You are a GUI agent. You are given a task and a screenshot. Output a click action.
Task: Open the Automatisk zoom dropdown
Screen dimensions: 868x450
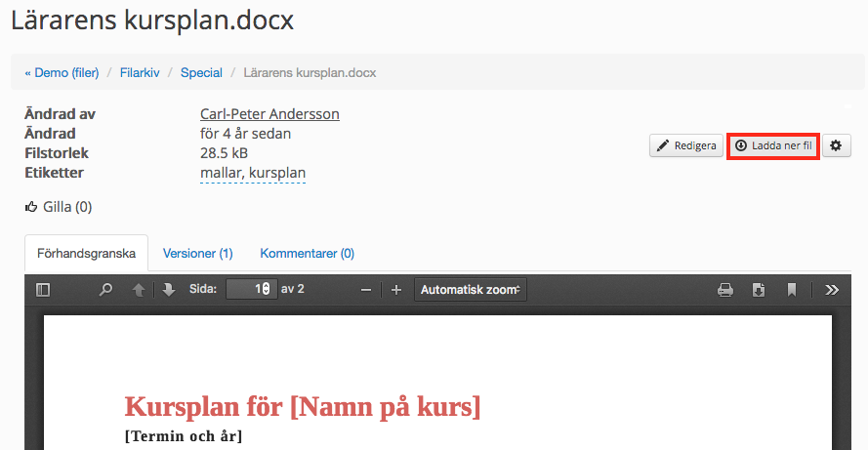(x=470, y=290)
